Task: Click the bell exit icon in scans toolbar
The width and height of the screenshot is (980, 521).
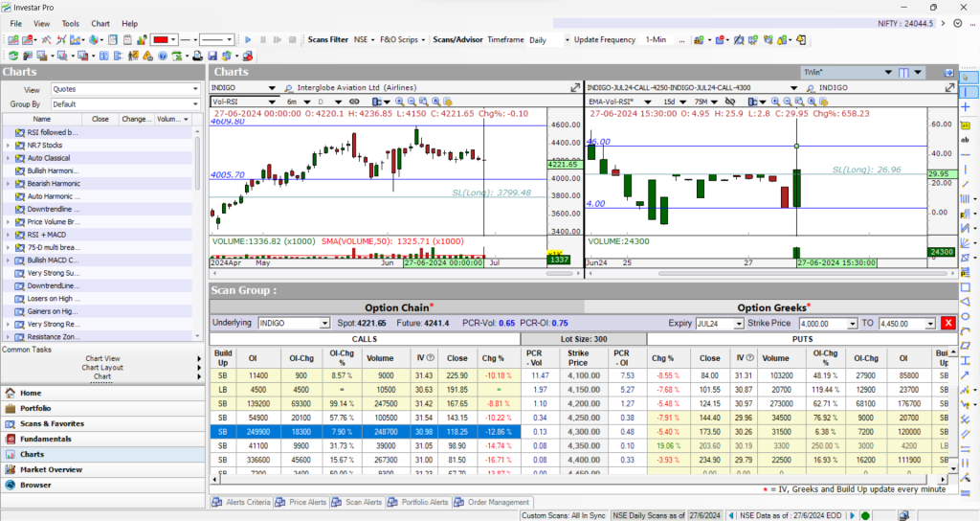Action: click(x=801, y=39)
